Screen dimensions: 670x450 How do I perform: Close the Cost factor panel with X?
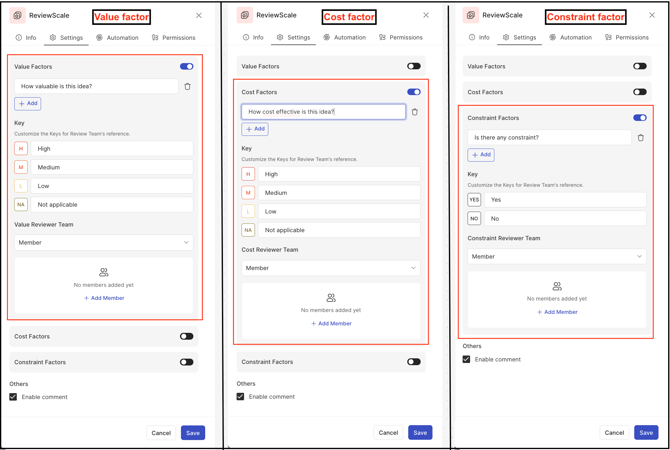(426, 16)
